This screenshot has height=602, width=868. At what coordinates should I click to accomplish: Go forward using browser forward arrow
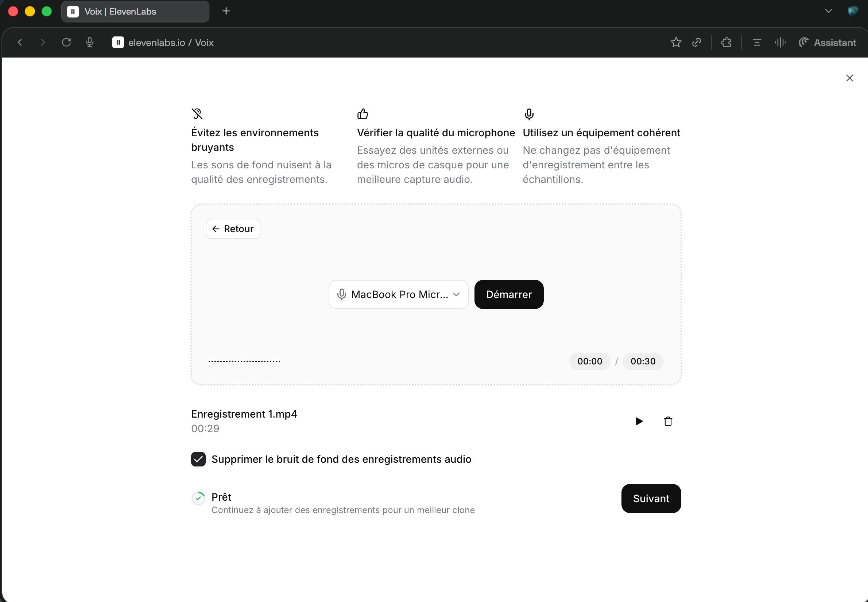pyautogui.click(x=43, y=43)
